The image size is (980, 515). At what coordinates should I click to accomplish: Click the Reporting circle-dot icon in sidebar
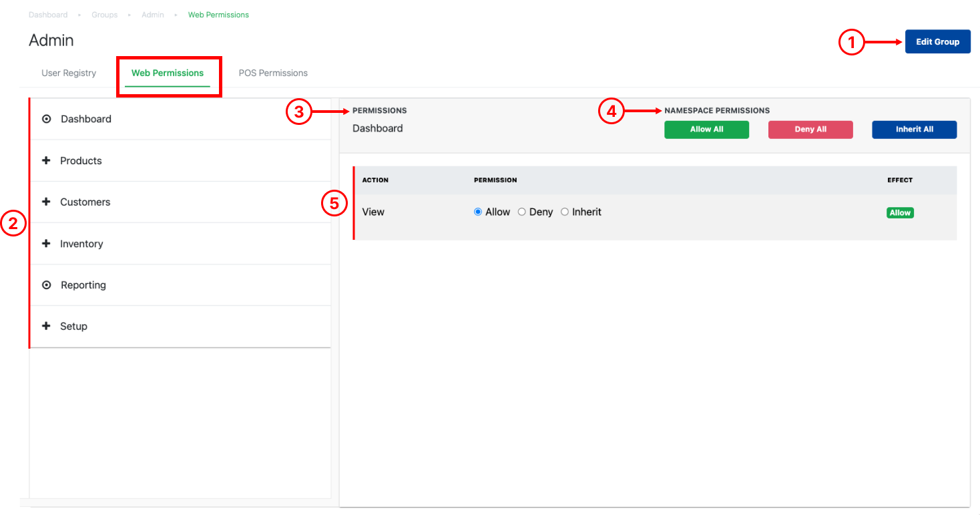tap(46, 285)
